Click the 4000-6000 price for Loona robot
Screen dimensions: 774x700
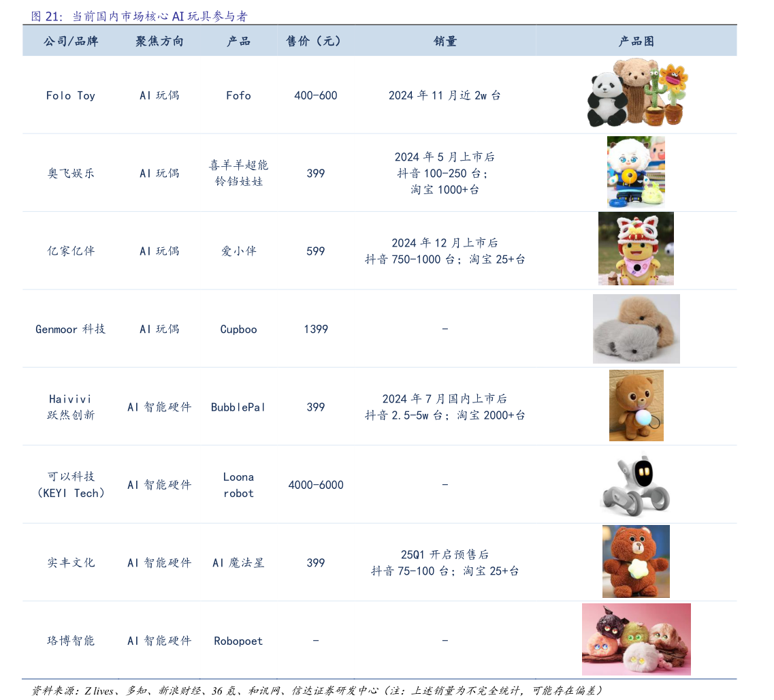coord(315,484)
